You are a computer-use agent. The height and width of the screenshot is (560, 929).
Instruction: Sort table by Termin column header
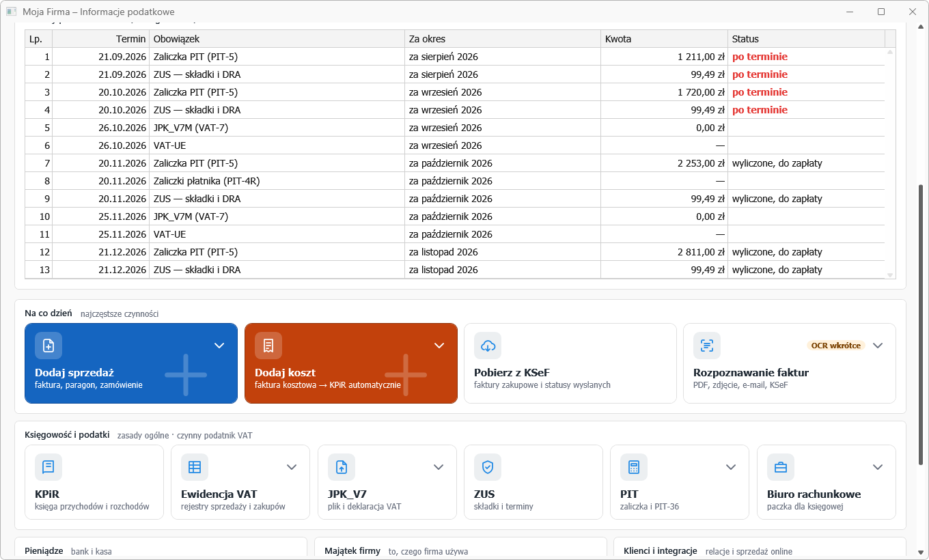101,39
